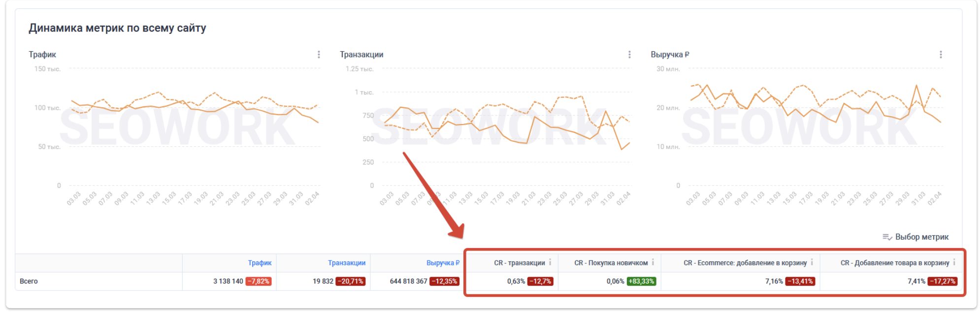Click the 0,06% newcomer purchase value
Viewport: 980px width, 315px height.
[x=616, y=281]
